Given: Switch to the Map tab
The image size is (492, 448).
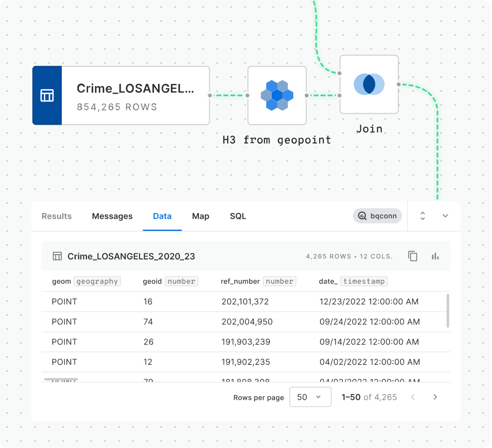Looking at the screenshot, I should [200, 216].
